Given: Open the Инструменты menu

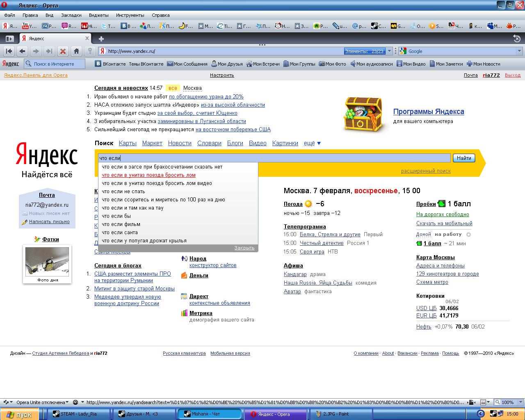Looking at the screenshot, I should click(x=130, y=15).
